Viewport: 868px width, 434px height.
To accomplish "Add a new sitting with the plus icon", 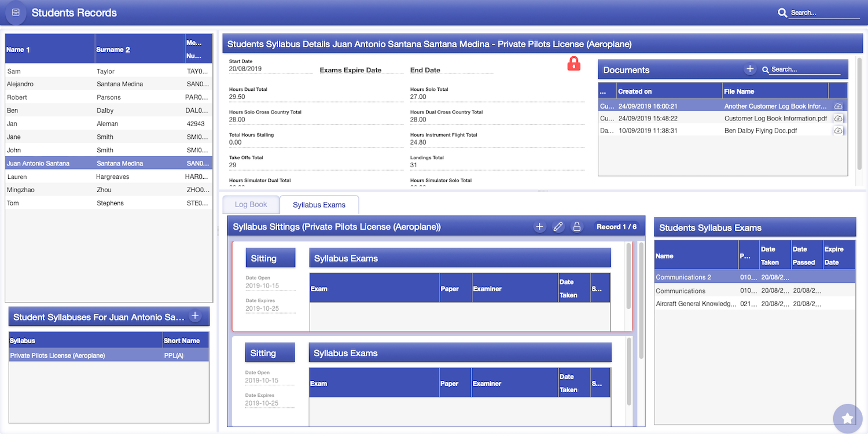I will 539,226.
